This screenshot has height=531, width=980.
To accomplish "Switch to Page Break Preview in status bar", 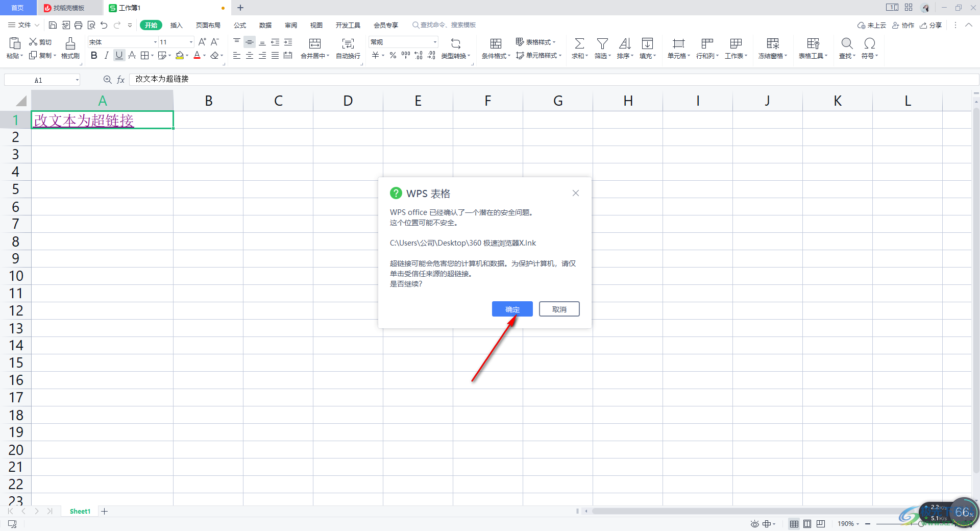I will [x=821, y=524].
